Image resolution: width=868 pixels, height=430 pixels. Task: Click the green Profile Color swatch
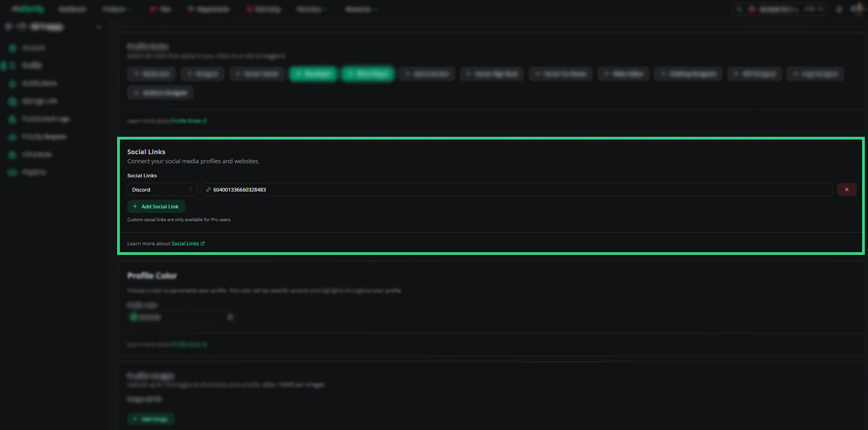coord(134,317)
